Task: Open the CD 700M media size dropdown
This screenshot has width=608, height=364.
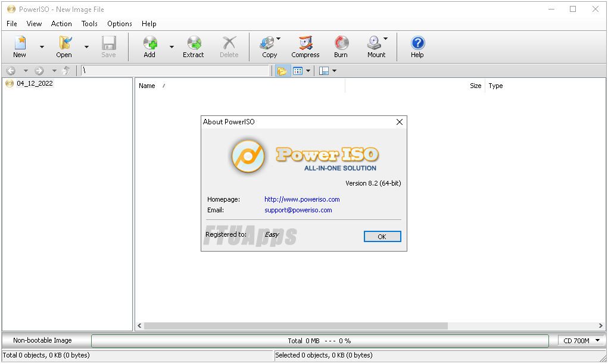Action: (582, 341)
